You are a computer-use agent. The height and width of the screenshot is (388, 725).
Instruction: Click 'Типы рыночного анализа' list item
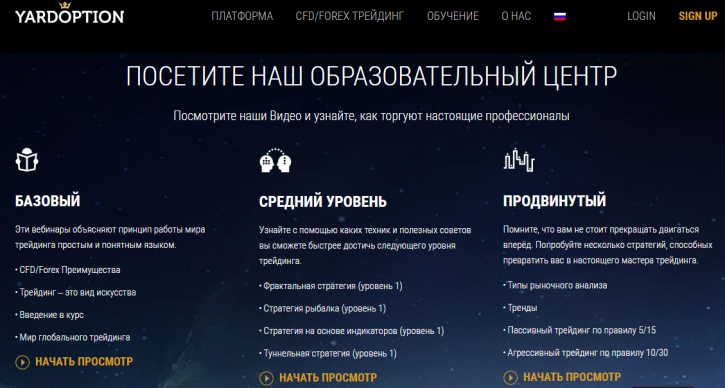pos(555,285)
